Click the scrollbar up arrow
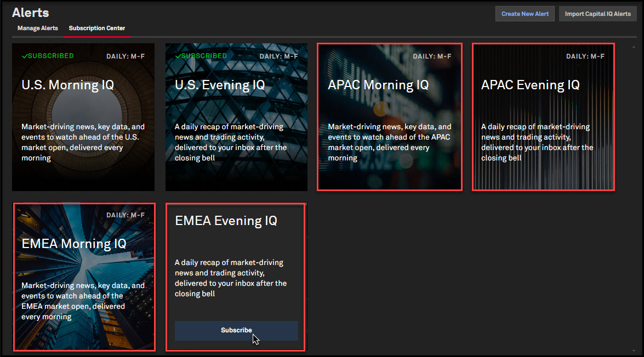 click(634, 47)
